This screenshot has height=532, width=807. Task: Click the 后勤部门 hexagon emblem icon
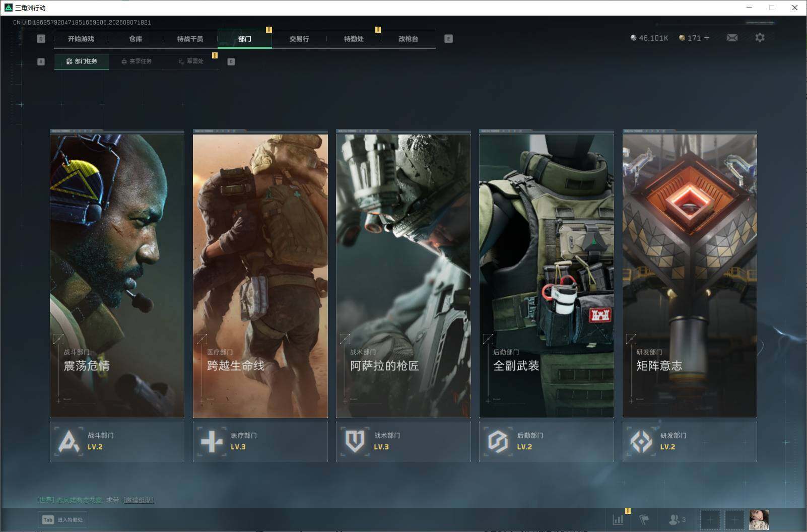point(498,441)
